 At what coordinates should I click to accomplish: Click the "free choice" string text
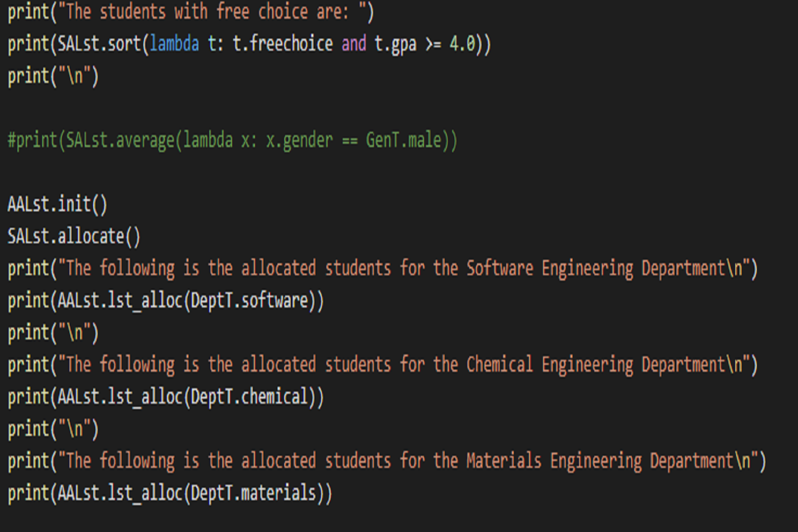[262, 12]
